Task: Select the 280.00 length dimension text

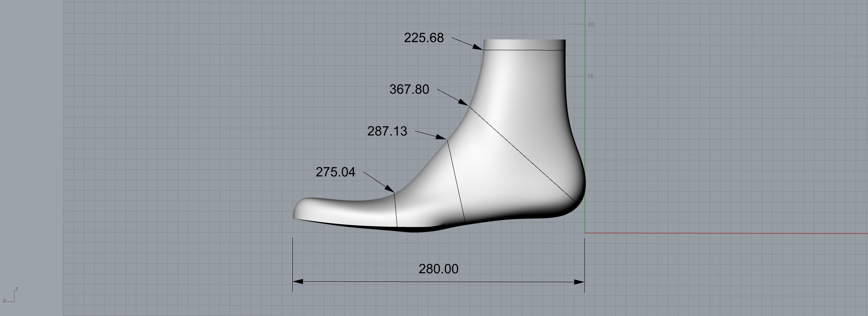Action: [438, 269]
